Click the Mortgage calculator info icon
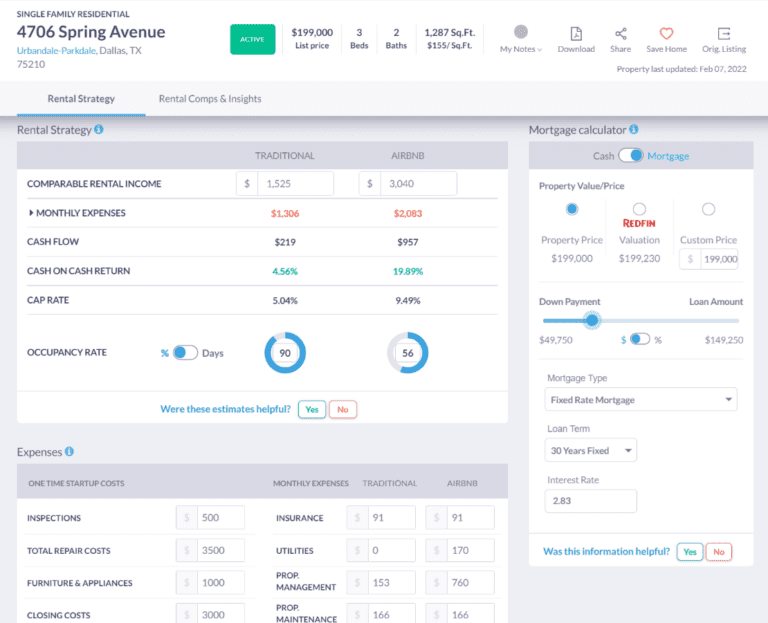Viewport: 768px width, 623px height. point(634,130)
